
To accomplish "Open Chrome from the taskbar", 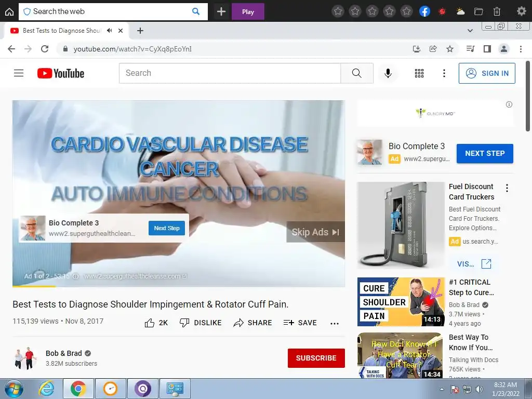I will [78, 389].
